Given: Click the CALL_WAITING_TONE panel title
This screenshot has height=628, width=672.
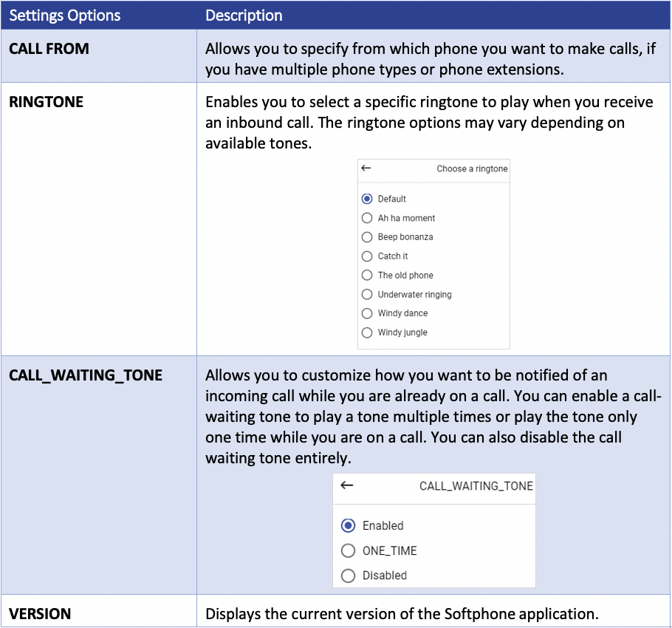Looking at the screenshot, I should (x=476, y=486).
